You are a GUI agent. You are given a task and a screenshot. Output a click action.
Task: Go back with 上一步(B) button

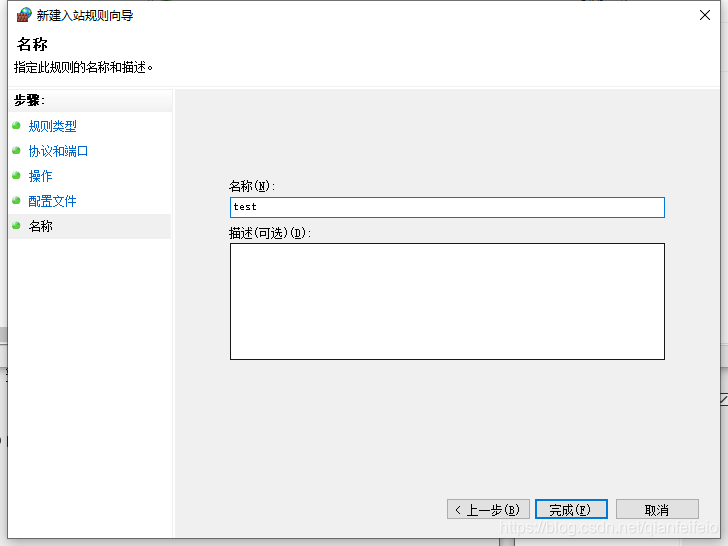click(488, 509)
